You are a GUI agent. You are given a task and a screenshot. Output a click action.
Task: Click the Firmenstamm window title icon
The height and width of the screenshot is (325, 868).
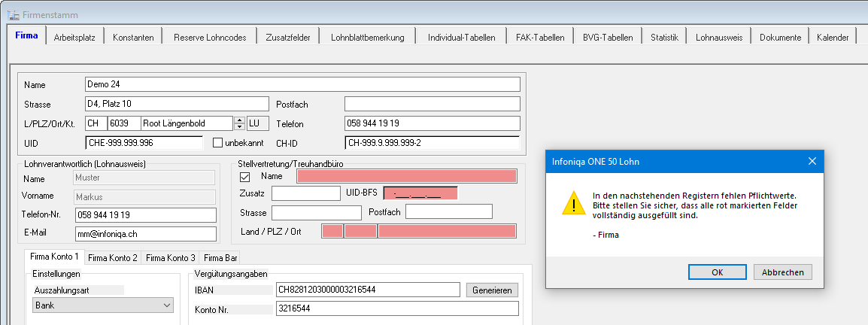[14, 15]
